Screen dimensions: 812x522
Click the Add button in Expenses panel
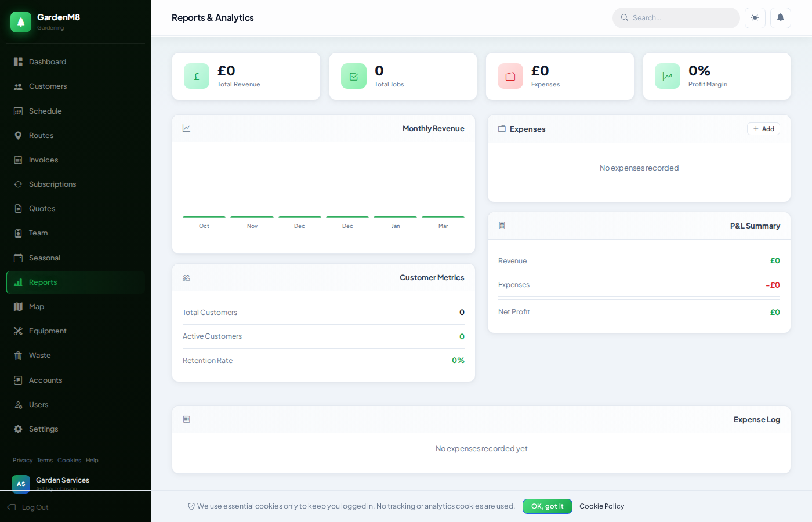tap(763, 128)
